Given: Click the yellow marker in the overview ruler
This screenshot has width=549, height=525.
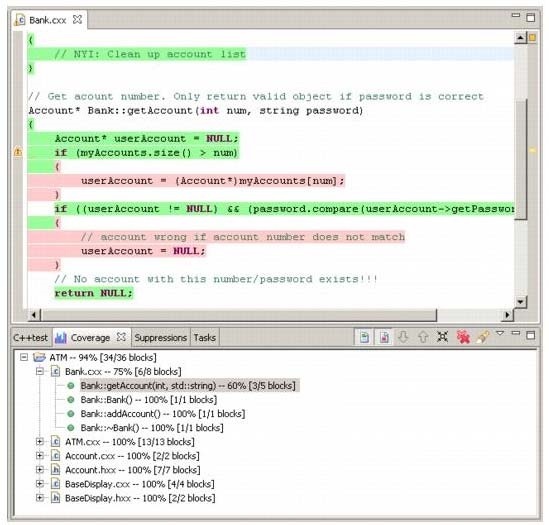Looking at the screenshot, I should (x=533, y=150).
